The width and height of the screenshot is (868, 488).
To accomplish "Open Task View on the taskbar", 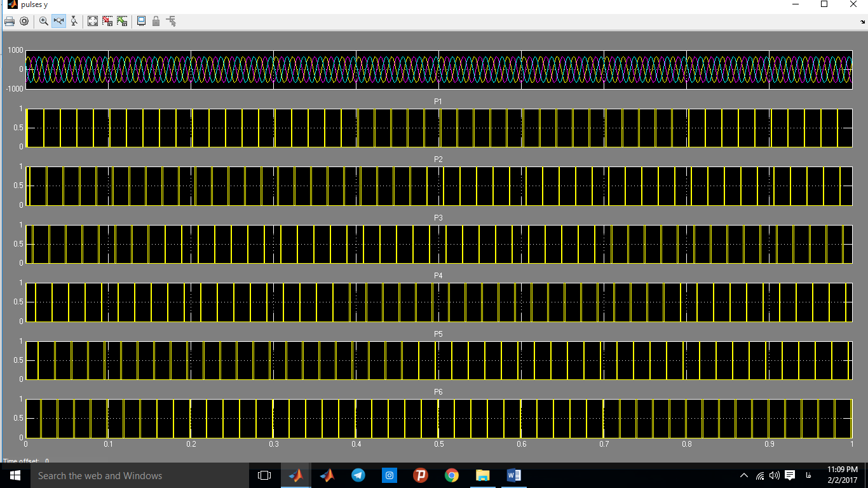I will click(264, 475).
